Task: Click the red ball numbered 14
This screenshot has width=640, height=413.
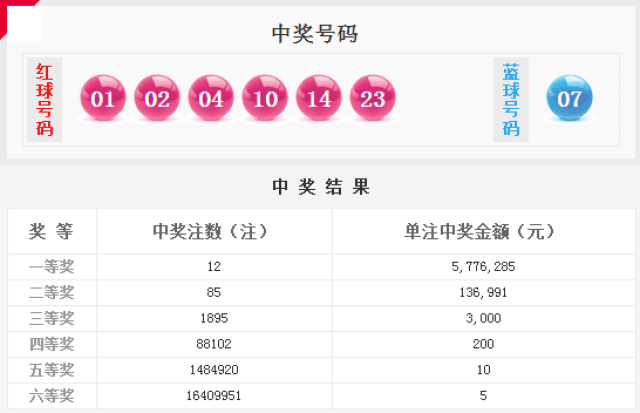Action: [x=318, y=98]
